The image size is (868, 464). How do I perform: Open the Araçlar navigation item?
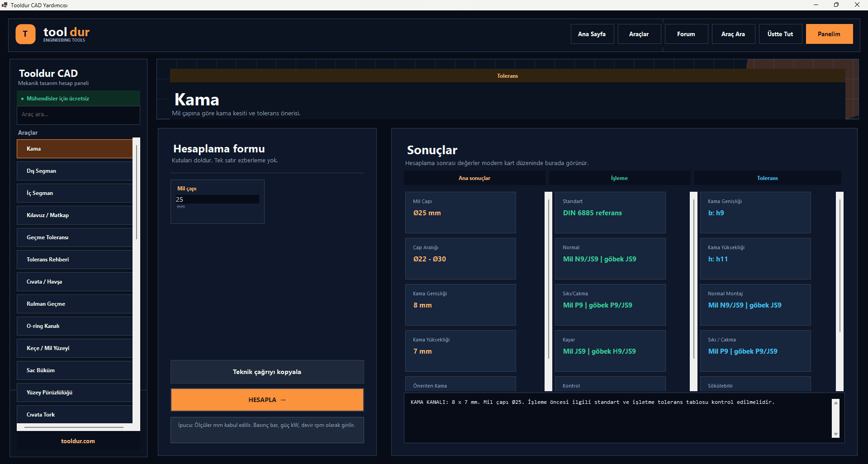(639, 34)
